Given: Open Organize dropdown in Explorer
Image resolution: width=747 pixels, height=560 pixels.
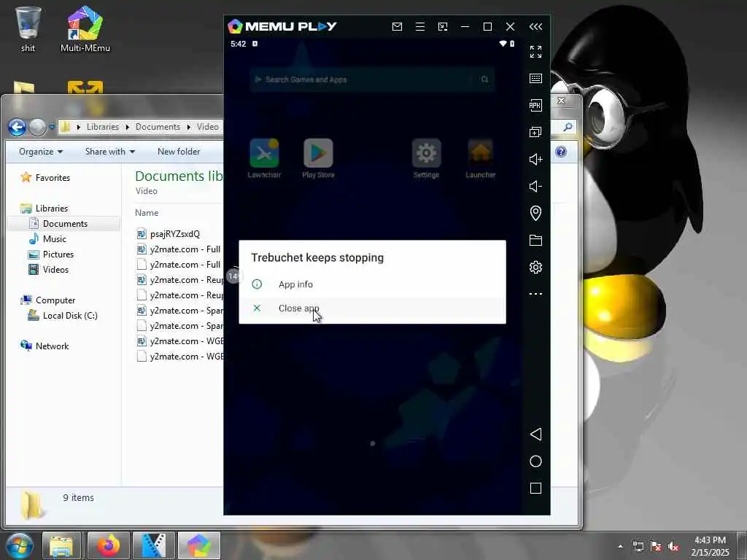Looking at the screenshot, I should 41,152.
